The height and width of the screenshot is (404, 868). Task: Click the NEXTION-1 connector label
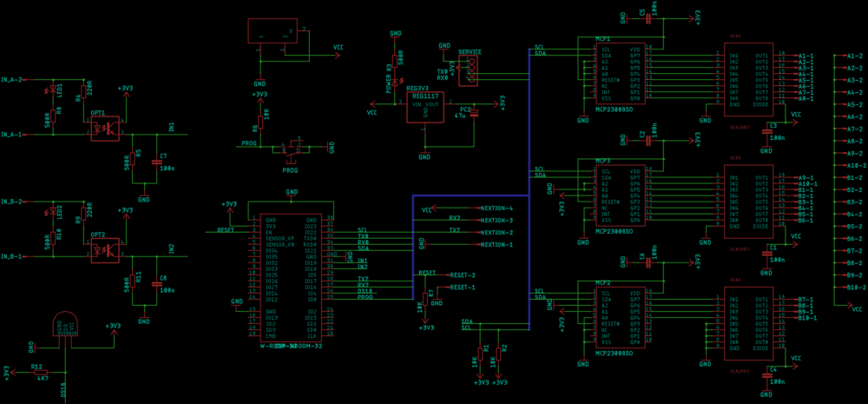coord(496,244)
